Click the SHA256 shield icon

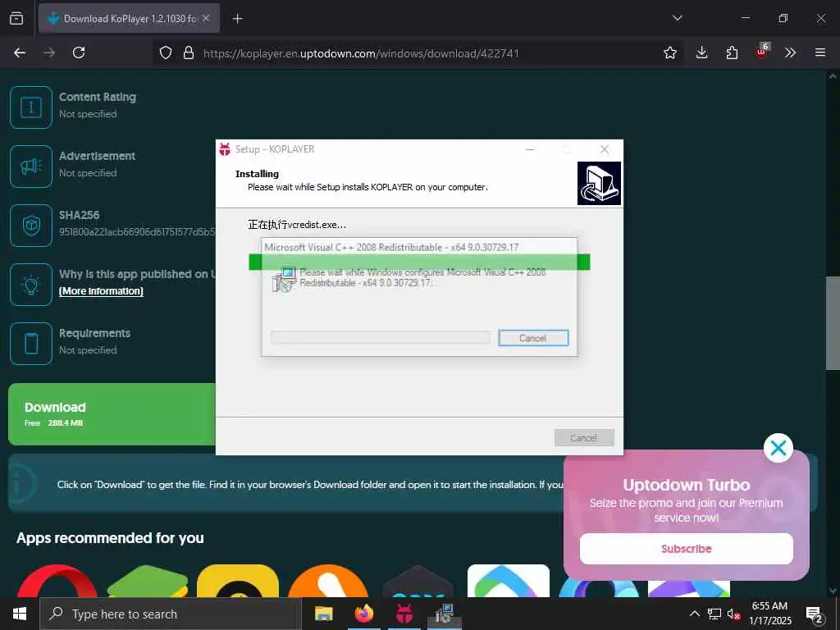coord(31,226)
